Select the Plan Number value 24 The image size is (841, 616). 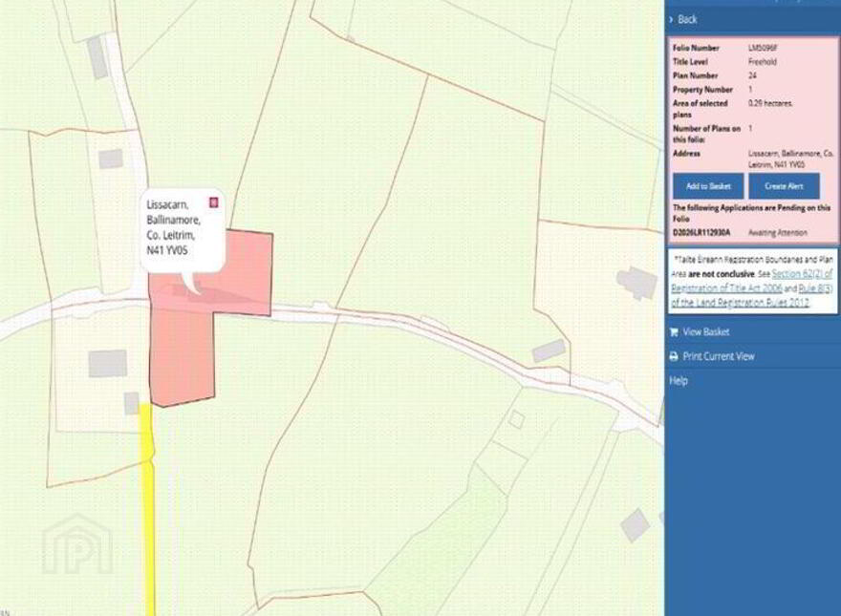pyautogui.click(x=752, y=75)
